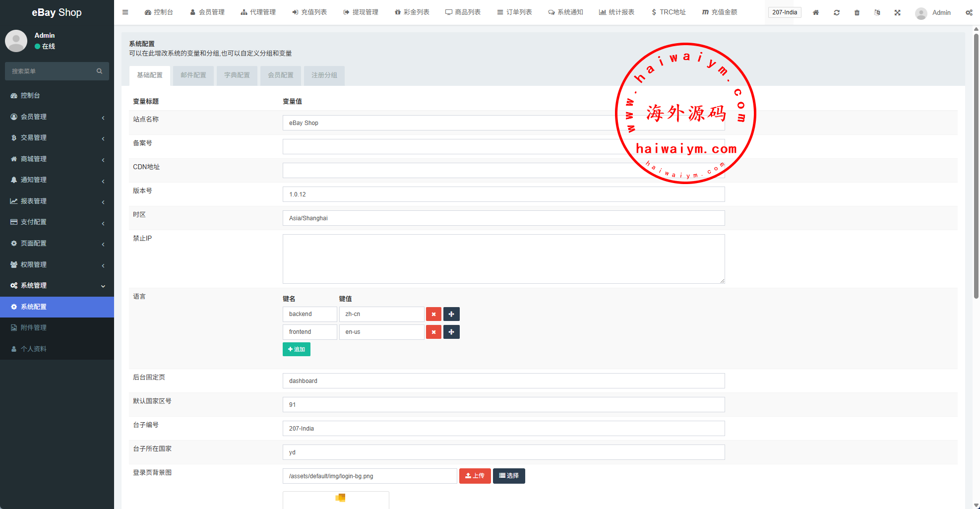This screenshot has width=980, height=509.
Task: Delete the backend language row
Action: (433, 314)
